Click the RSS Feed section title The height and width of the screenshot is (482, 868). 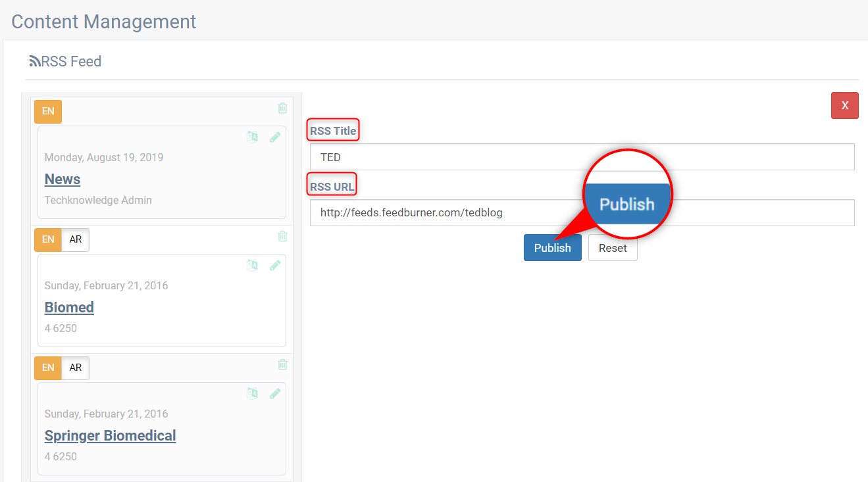pos(71,62)
